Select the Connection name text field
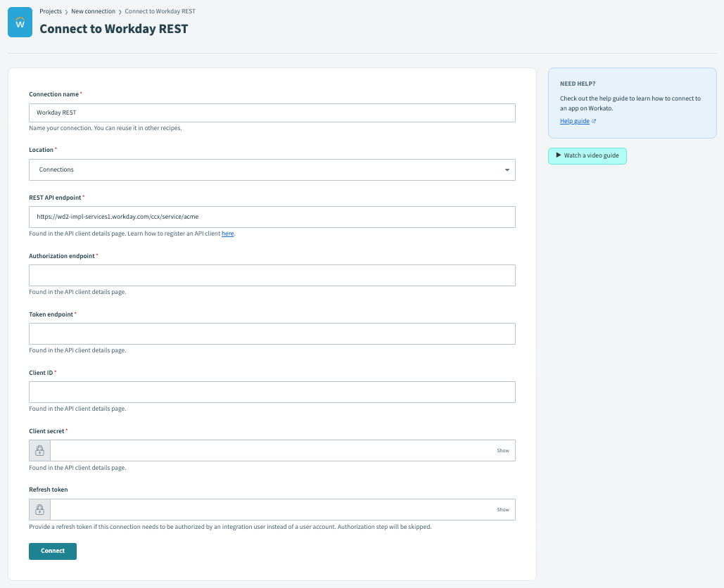The width and height of the screenshot is (724, 588). pyautogui.click(x=272, y=113)
